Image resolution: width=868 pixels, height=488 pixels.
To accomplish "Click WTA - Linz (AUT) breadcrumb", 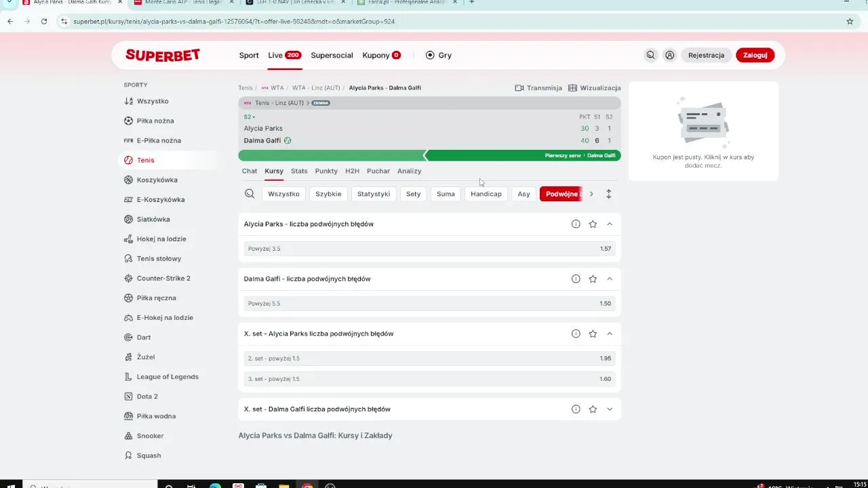I will click(316, 88).
